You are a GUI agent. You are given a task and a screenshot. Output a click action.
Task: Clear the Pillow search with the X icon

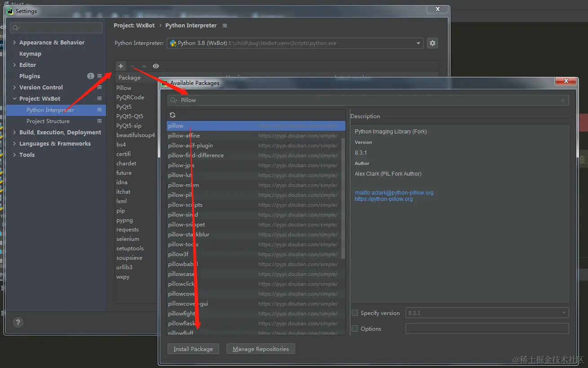[x=563, y=100]
